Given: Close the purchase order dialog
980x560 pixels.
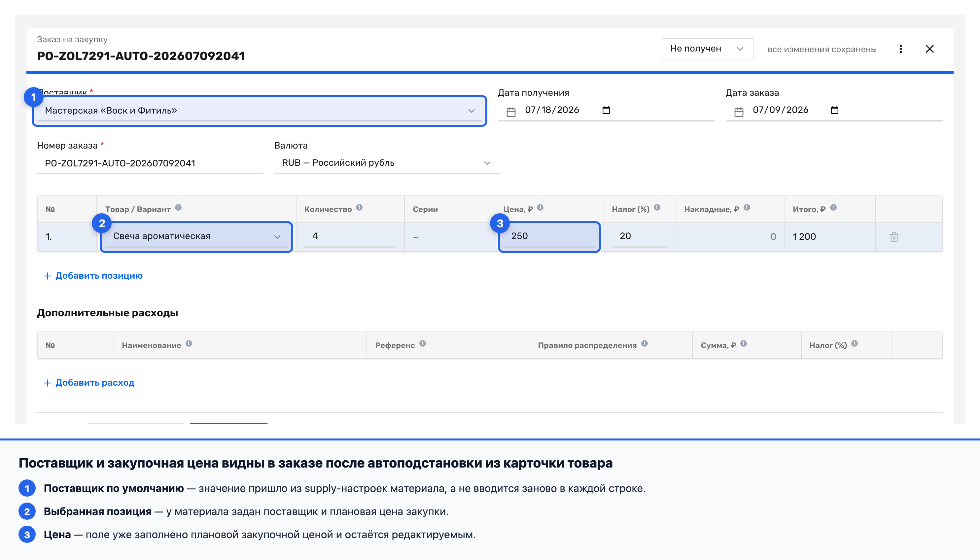Looking at the screenshot, I should (x=929, y=49).
